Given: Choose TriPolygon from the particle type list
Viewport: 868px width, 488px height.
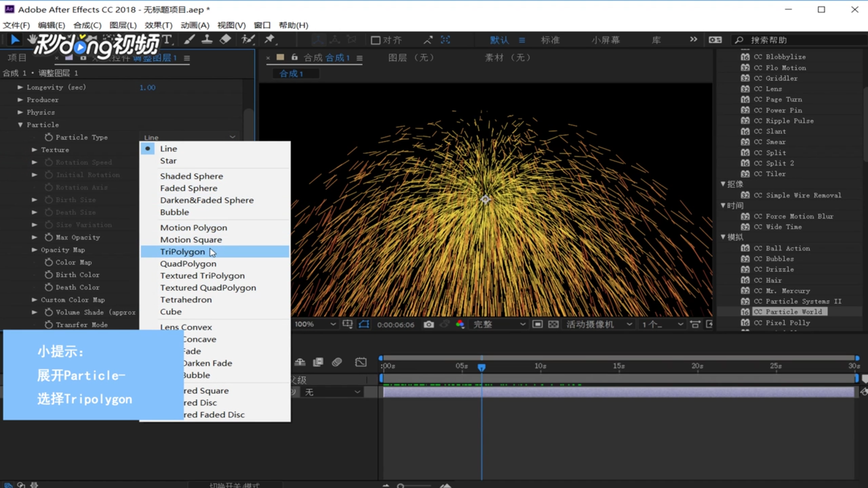Looking at the screenshot, I should [183, 252].
